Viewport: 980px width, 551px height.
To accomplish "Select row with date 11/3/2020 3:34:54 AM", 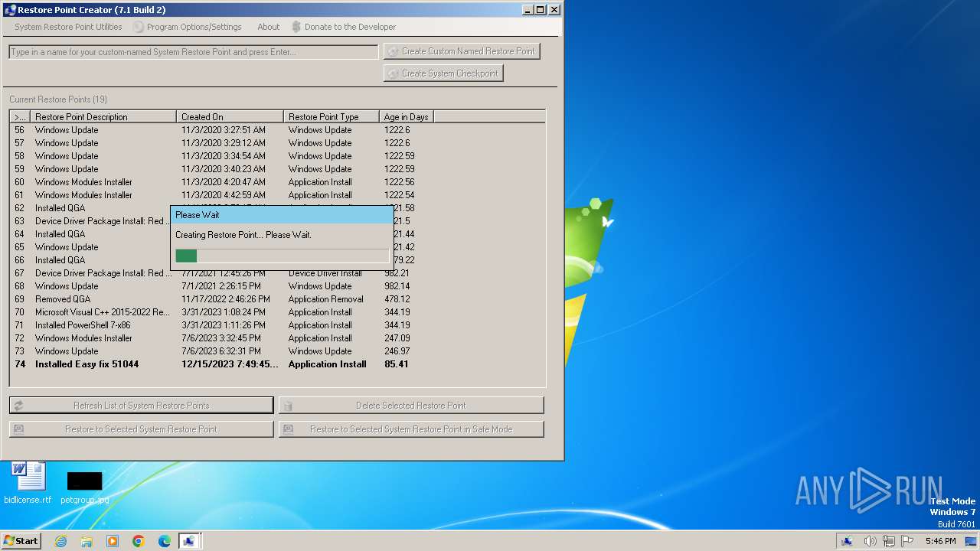I will [x=278, y=156].
